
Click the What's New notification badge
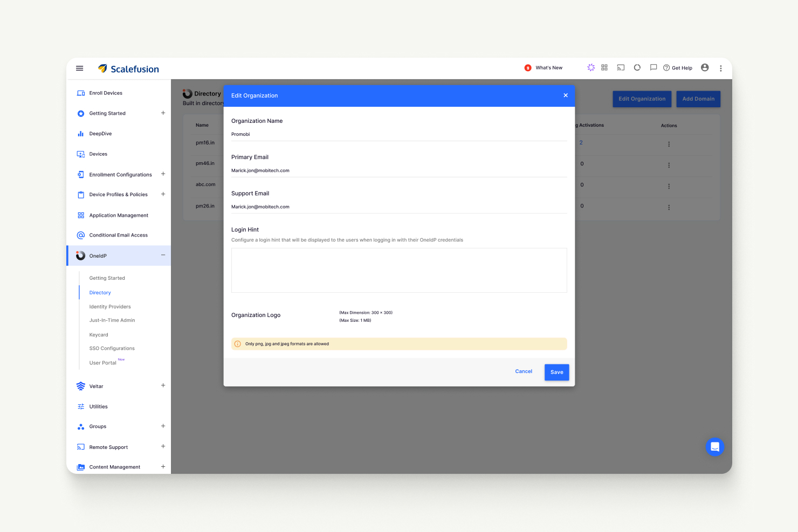pyautogui.click(x=527, y=67)
